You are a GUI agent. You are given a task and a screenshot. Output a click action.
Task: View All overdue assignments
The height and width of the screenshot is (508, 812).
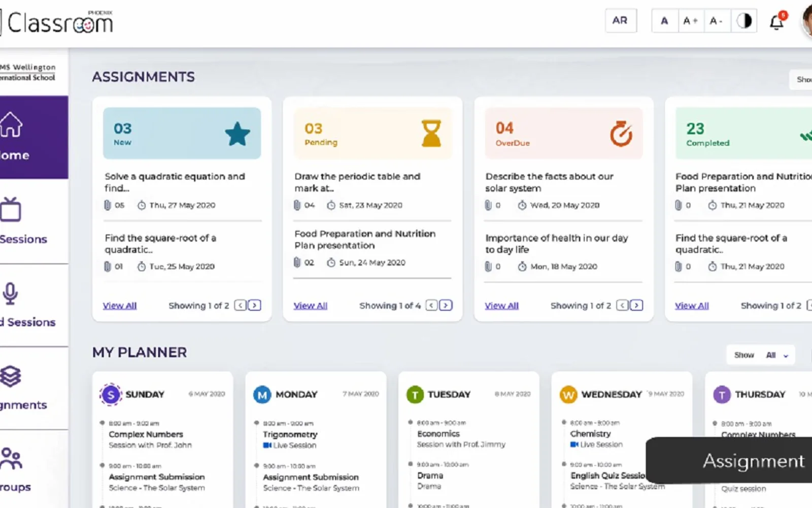[x=501, y=306]
